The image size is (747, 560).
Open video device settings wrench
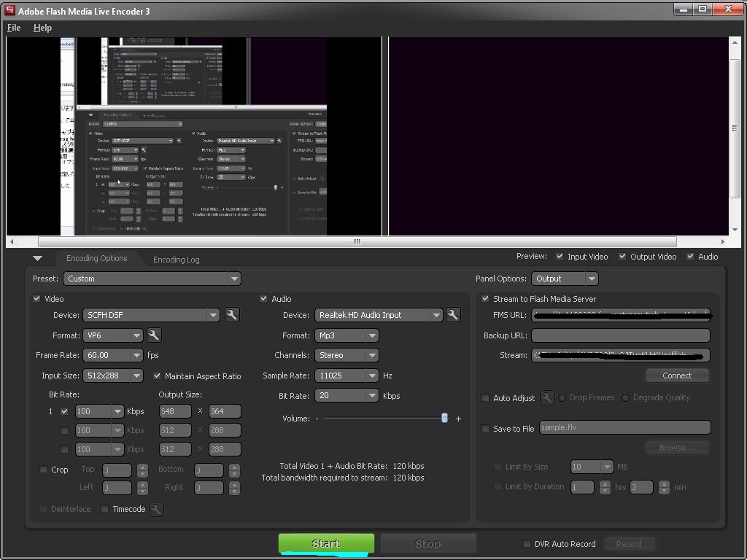[x=231, y=315]
